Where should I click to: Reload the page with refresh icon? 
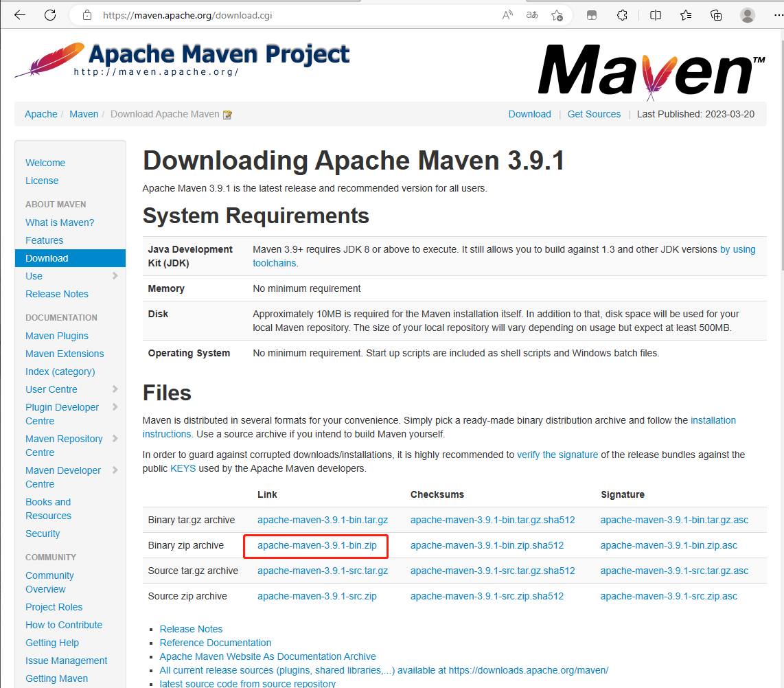(x=50, y=15)
